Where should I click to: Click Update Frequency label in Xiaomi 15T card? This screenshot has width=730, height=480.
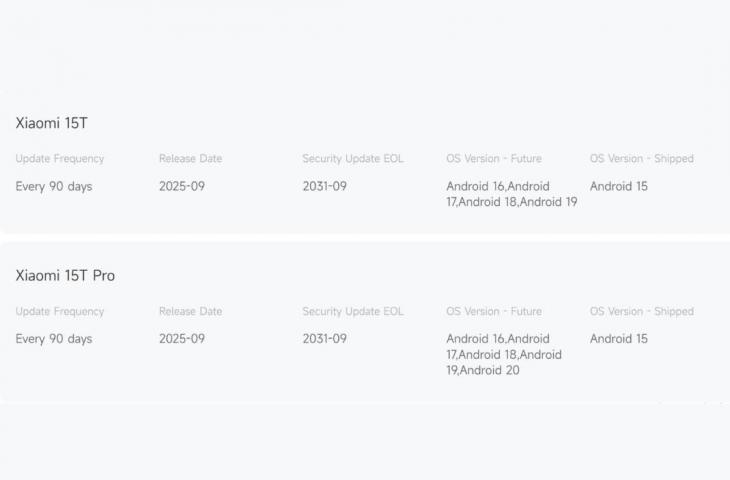pos(60,159)
